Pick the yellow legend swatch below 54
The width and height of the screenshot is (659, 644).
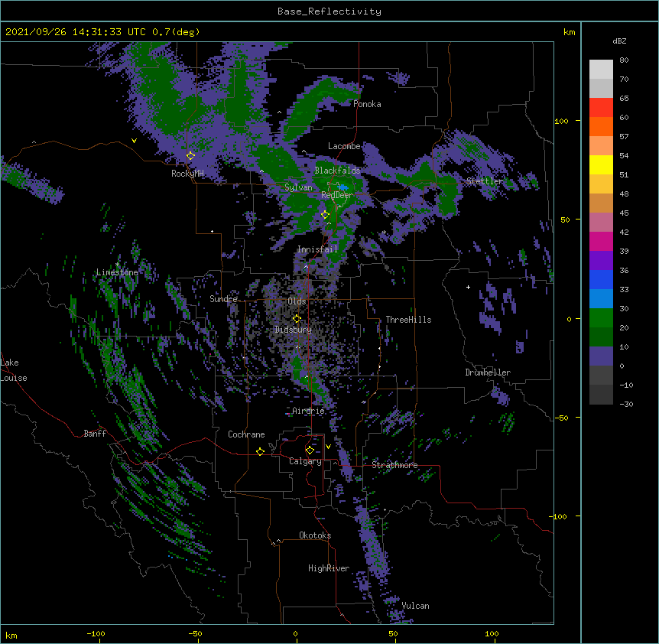point(601,164)
